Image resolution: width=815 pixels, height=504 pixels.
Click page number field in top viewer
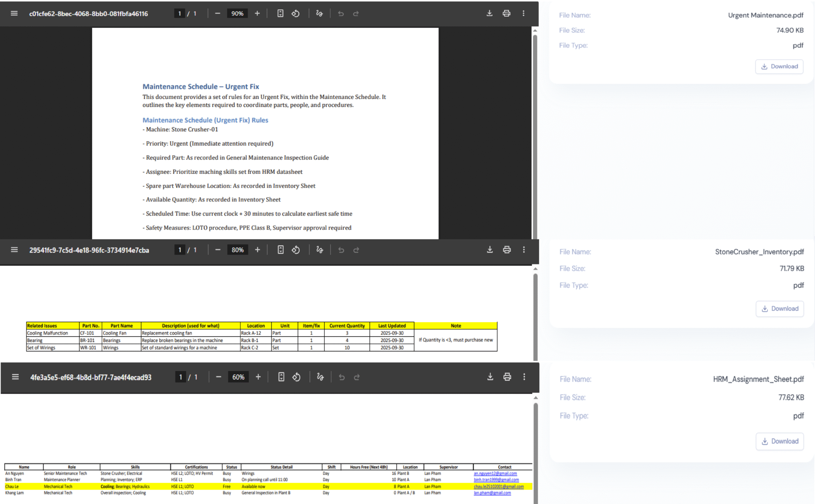179,14
